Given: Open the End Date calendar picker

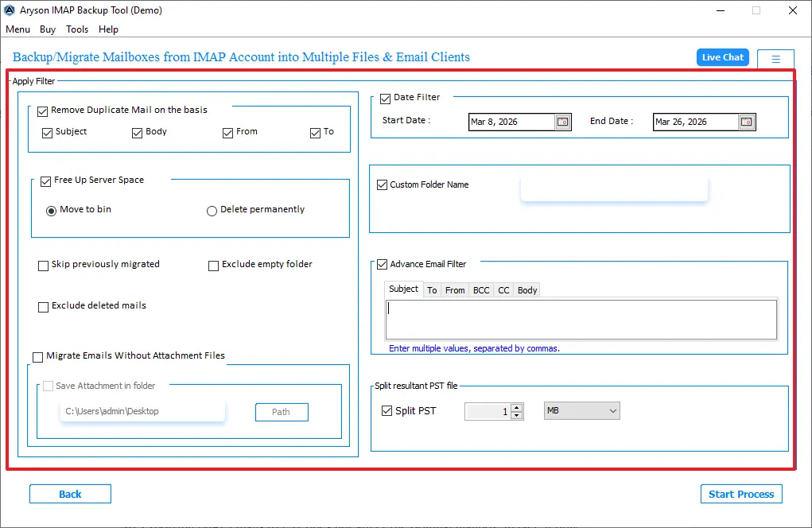Looking at the screenshot, I should [x=746, y=122].
